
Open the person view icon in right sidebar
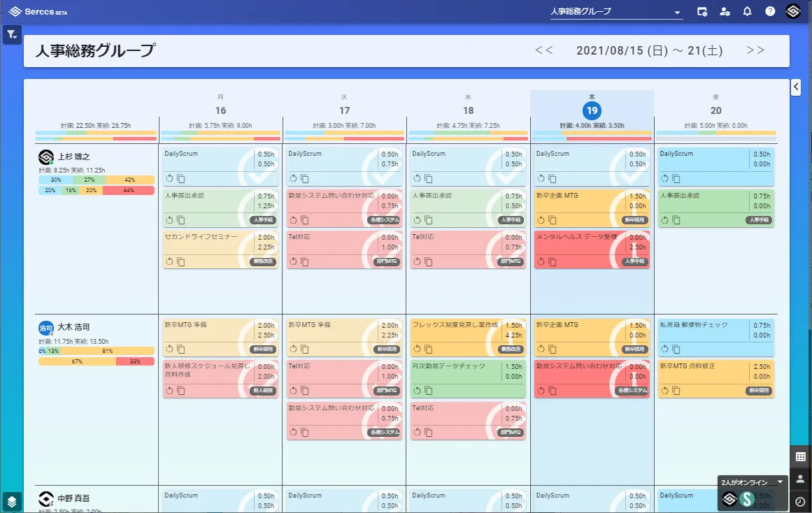801,479
